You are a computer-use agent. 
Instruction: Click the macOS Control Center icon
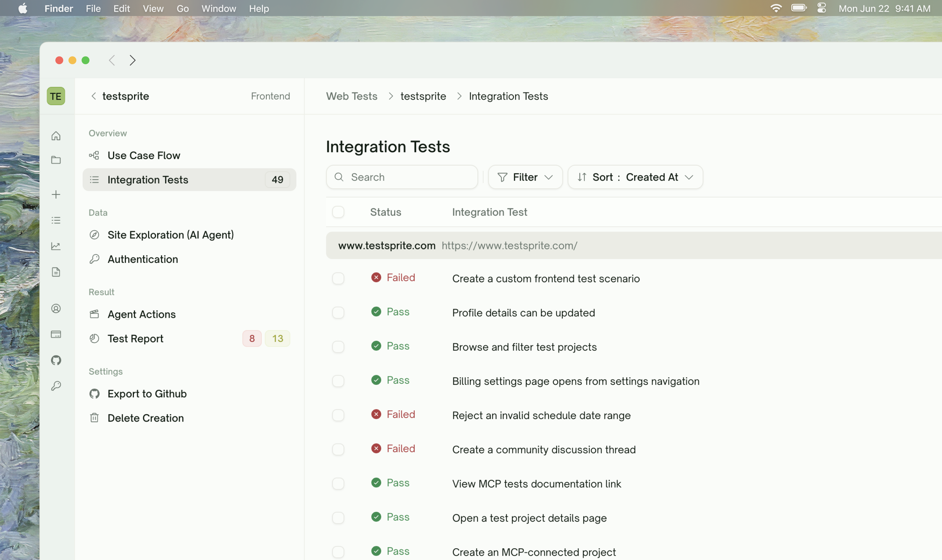(x=822, y=8)
